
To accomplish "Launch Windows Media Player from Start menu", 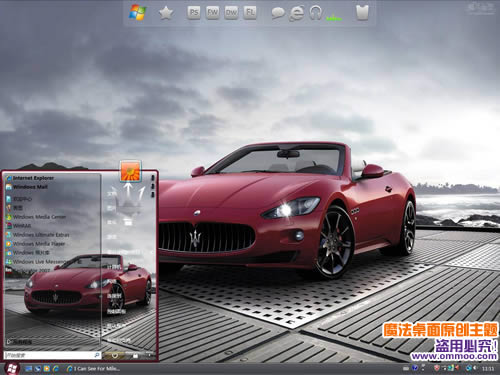I will [35, 244].
